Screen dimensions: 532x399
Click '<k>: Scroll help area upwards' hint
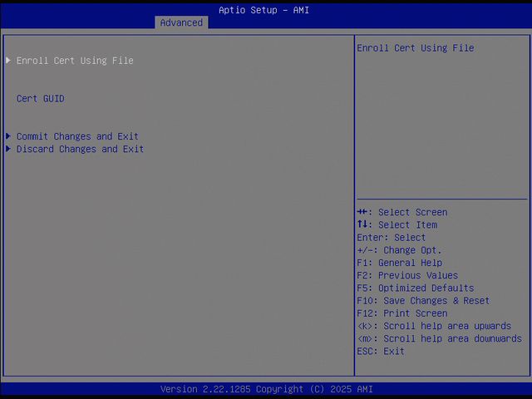[x=434, y=326]
